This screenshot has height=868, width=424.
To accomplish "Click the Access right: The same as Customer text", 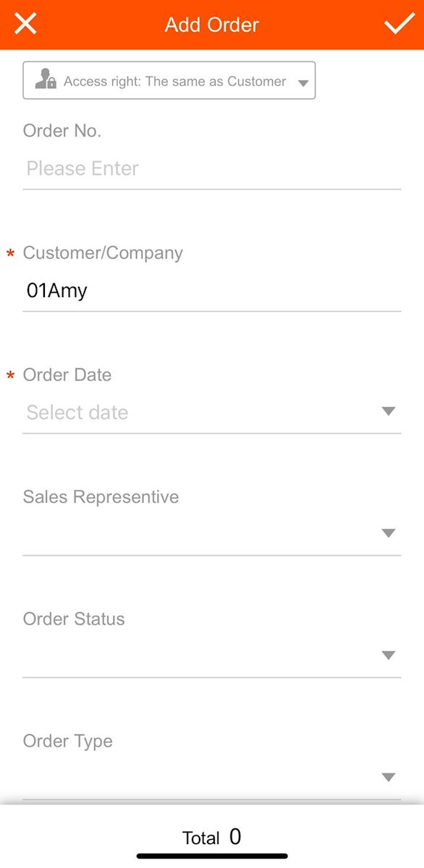I will click(x=175, y=82).
